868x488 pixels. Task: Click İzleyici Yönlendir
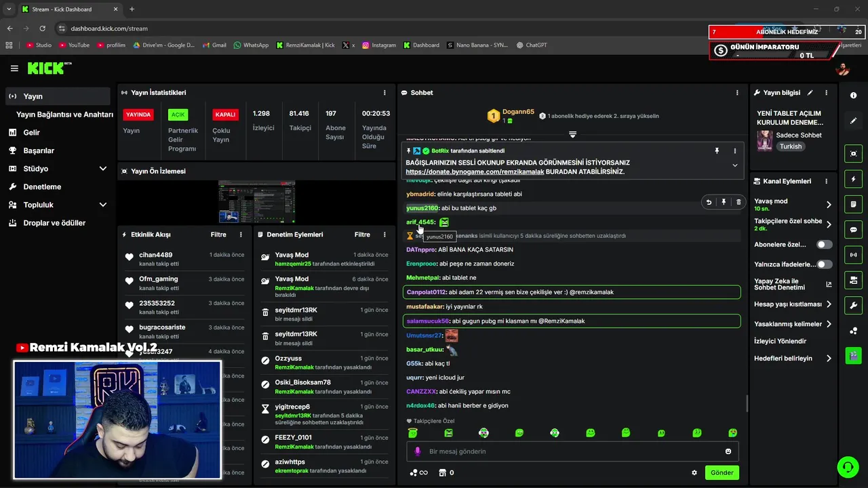point(781,341)
